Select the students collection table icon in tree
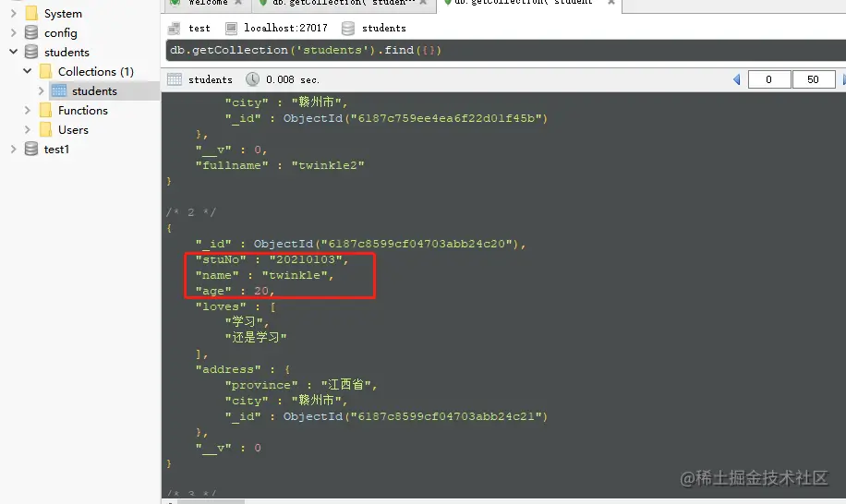 click(x=59, y=90)
